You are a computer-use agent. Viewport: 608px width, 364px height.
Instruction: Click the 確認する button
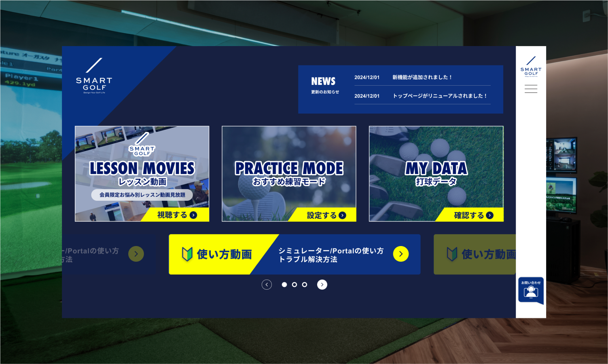click(x=470, y=215)
